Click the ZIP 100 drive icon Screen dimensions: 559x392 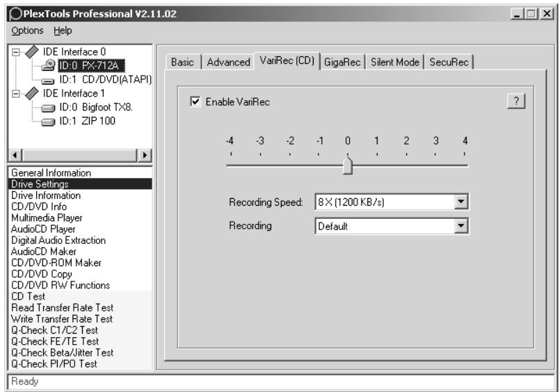tap(48, 122)
